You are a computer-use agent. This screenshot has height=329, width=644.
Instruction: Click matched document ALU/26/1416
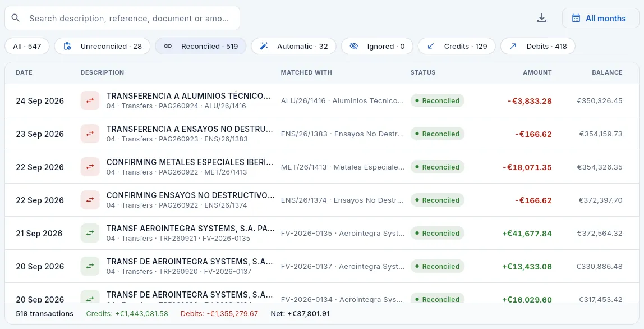point(343,100)
